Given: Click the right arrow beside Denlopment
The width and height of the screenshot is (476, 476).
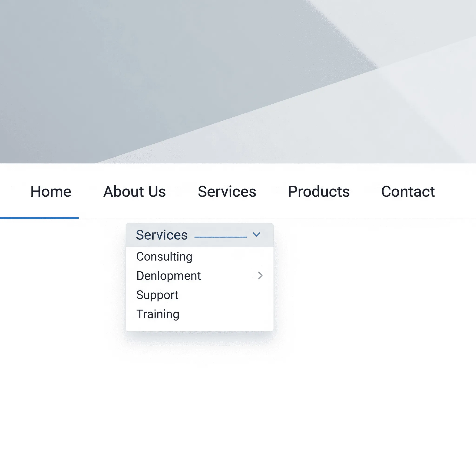Looking at the screenshot, I should pyautogui.click(x=260, y=276).
